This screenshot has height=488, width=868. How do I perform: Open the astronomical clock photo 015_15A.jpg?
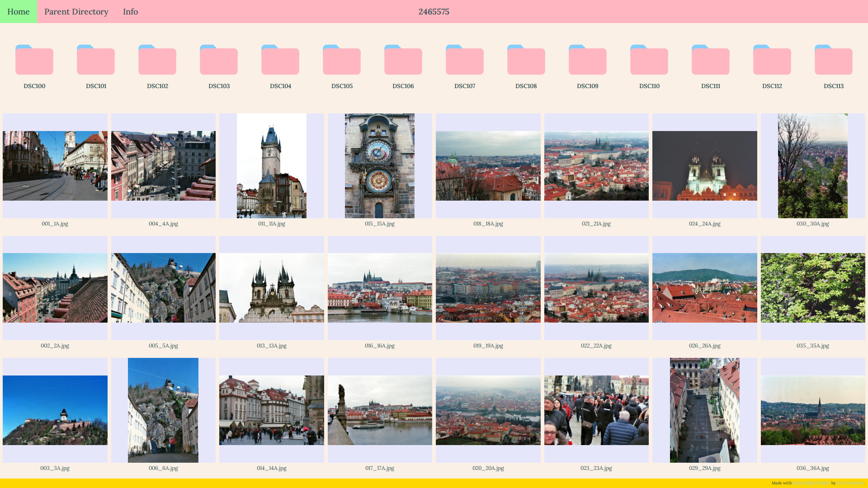pos(379,165)
